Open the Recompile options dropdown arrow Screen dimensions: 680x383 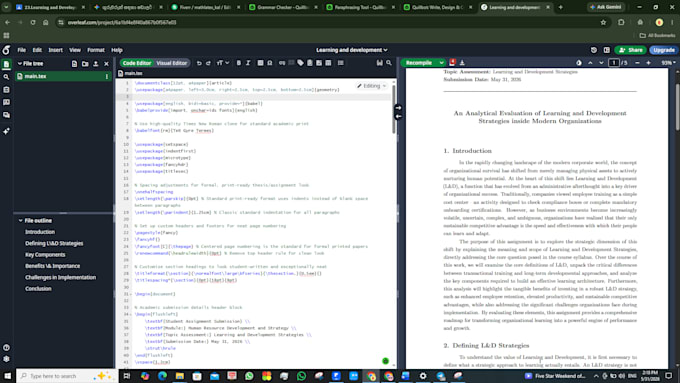[x=441, y=63]
